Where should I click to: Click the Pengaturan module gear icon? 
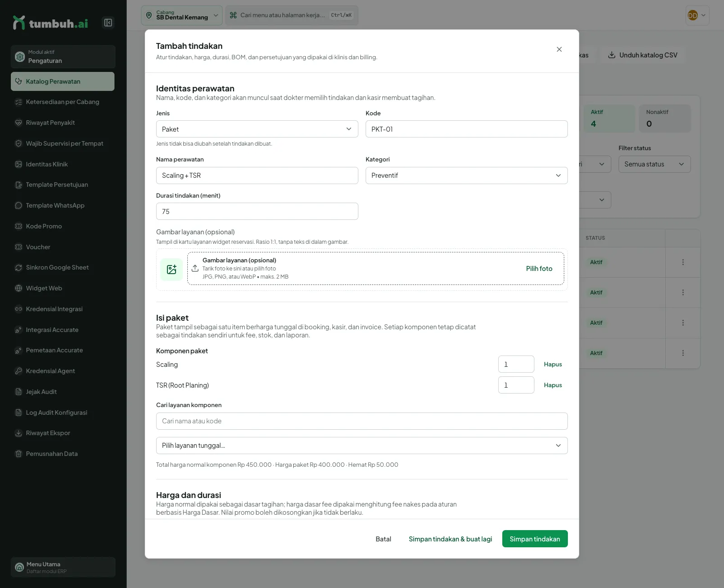click(x=20, y=57)
